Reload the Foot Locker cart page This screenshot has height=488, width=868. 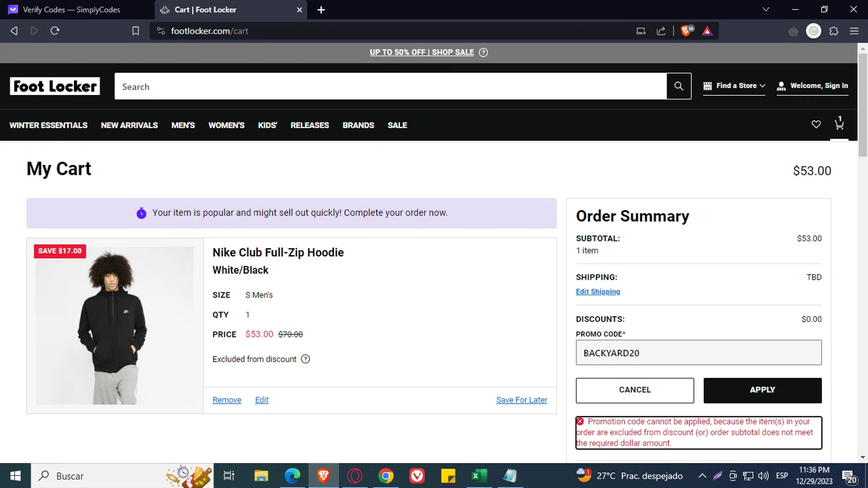(55, 31)
